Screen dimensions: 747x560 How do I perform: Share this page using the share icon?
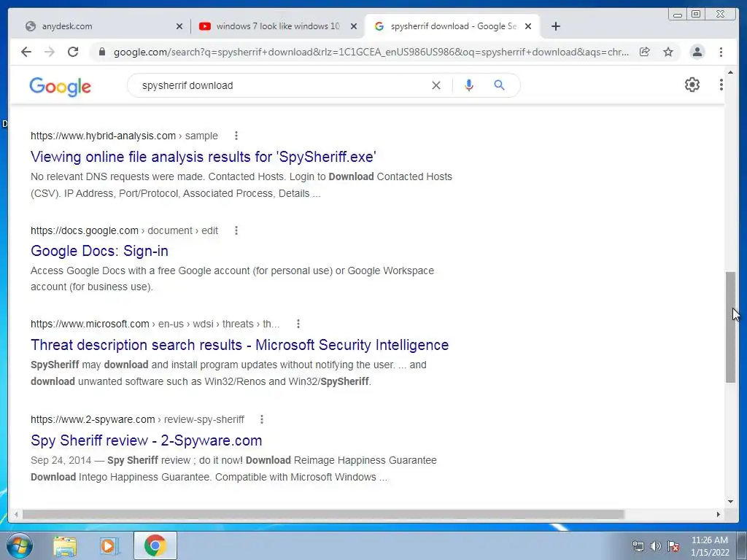(645, 52)
